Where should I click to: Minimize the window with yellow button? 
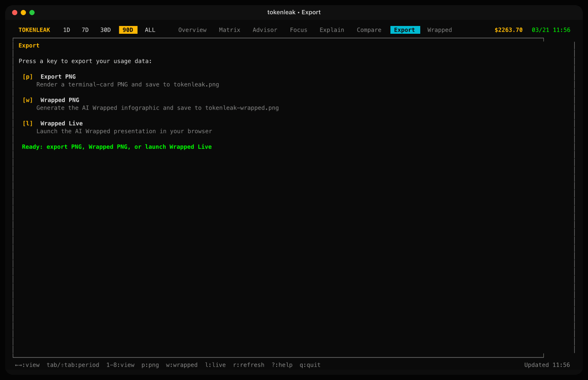[23, 13]
